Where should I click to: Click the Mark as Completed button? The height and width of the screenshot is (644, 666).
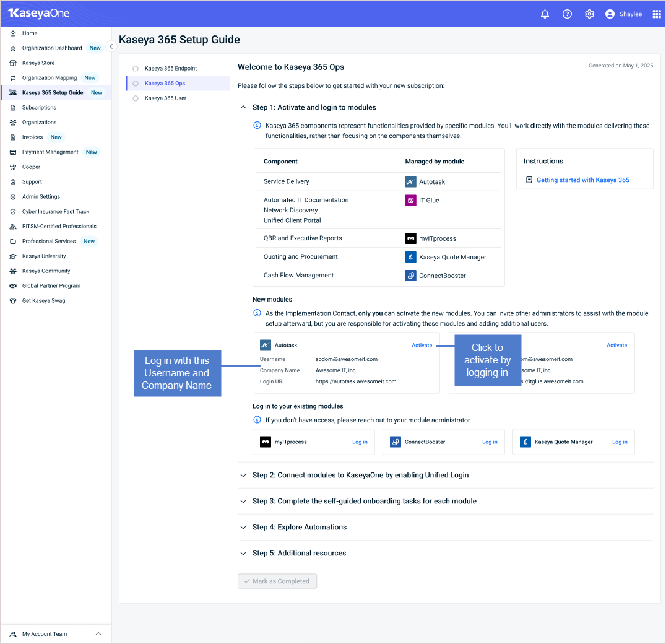pos(277,581)
